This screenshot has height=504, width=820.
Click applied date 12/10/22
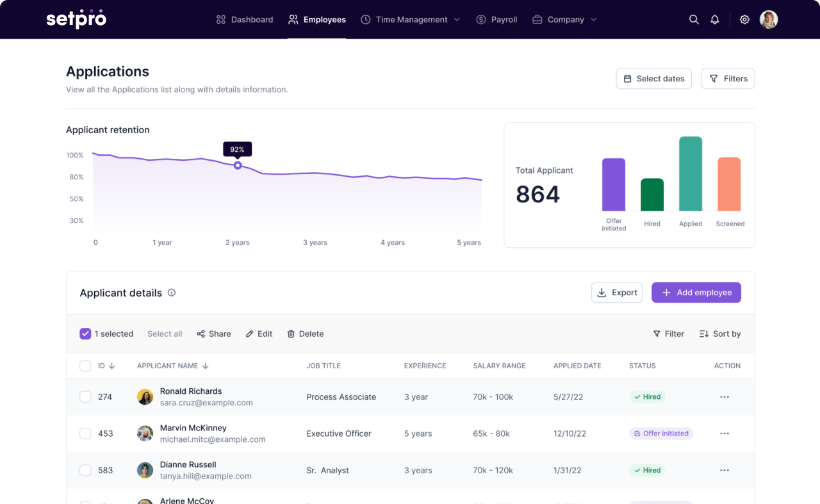point(570,434)
